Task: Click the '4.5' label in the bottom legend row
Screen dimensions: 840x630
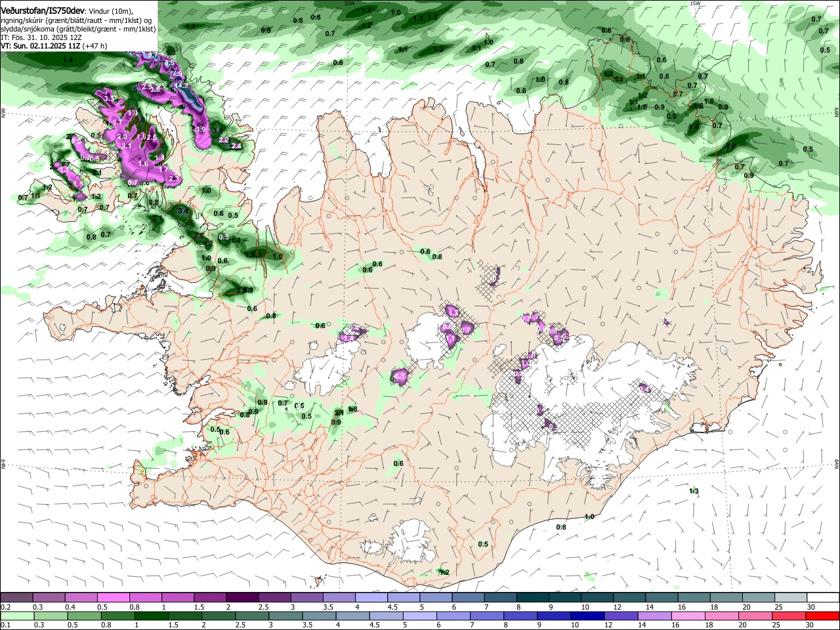Action: click(x=375, y=625)
